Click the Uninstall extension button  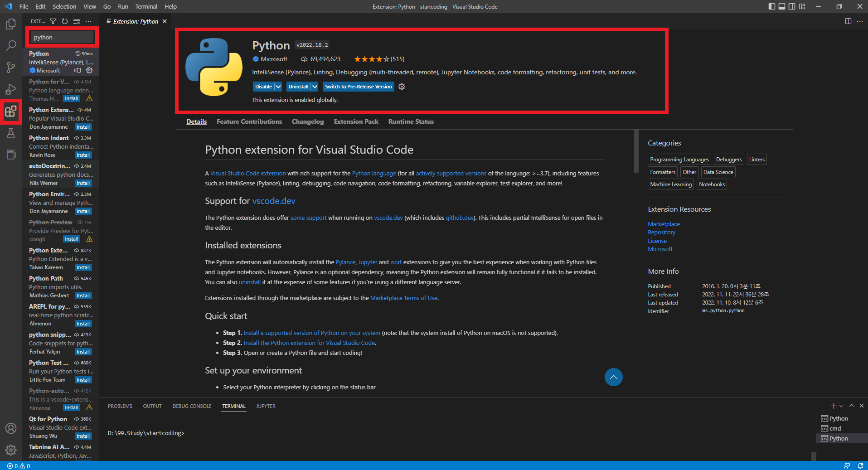(x=298, y=87)
